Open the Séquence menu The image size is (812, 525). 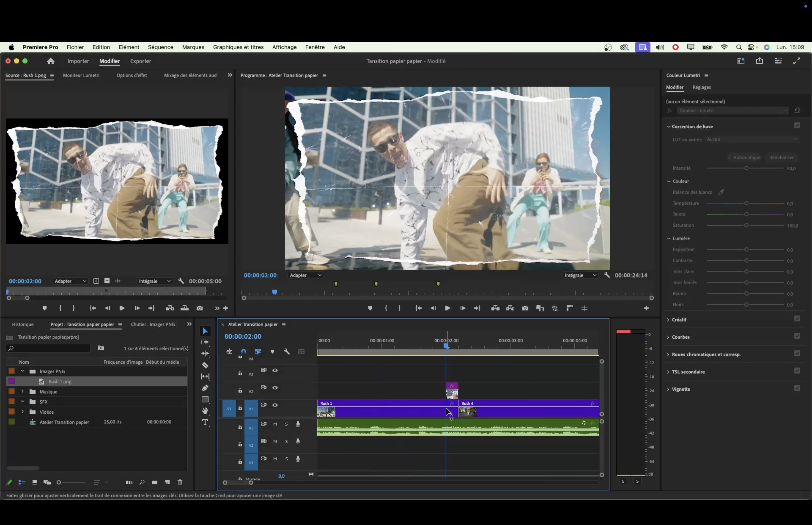[x=161, y=47]
